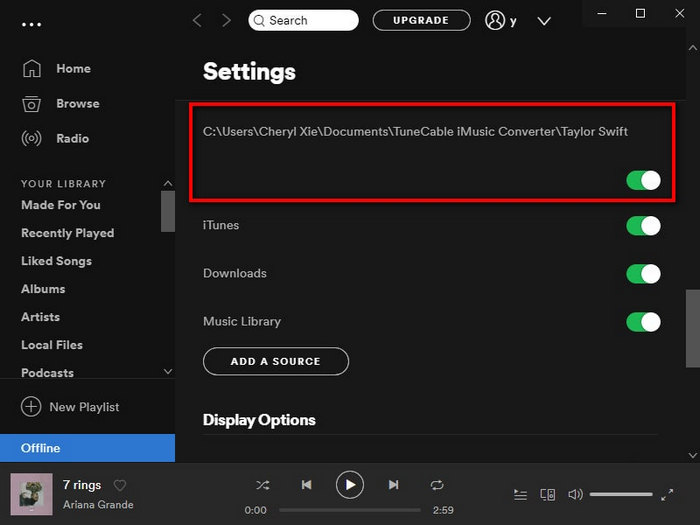The height and width of the screenshot is (525, 700).
Task: Enable shuffle playback
Action: (x=262, y=485)
